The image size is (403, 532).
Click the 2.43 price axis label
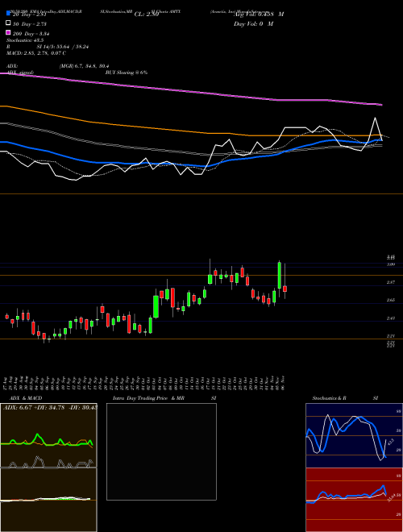pyautogui.click(x=390, y=318)
